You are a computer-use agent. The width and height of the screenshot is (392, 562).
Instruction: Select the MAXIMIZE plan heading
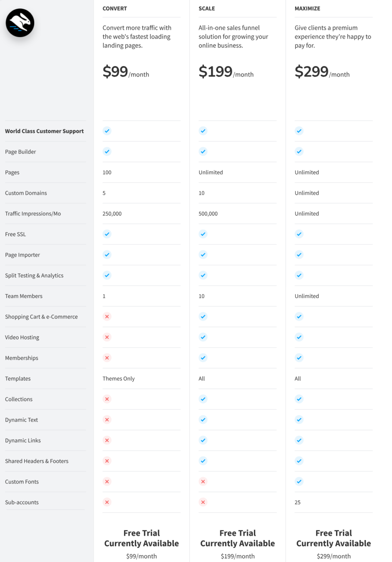pos(307,8)
